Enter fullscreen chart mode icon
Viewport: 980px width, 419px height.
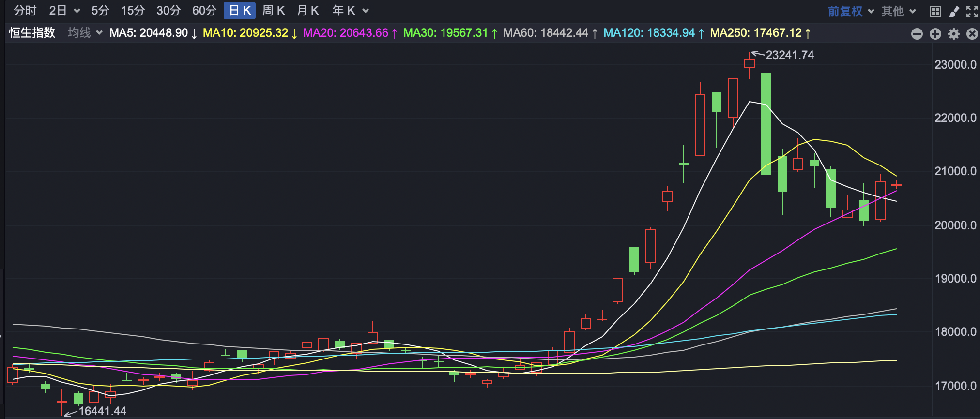[x=972, y=11]
